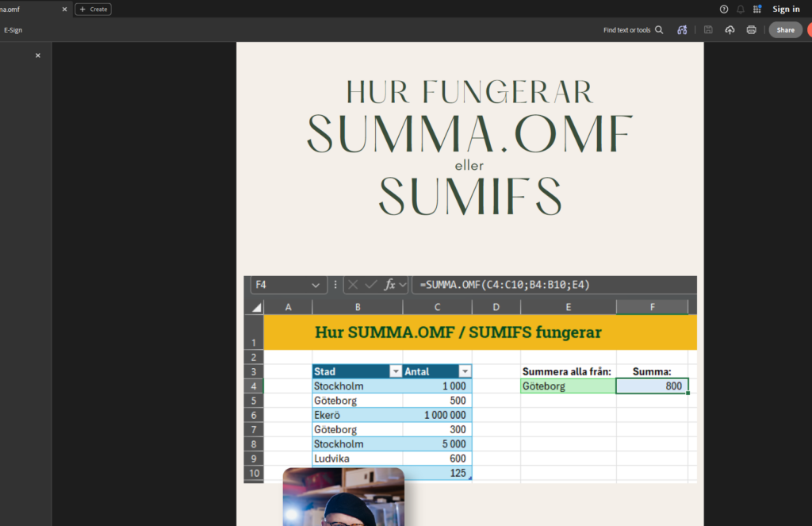Open the E-Sign menu item
812x526 pixels.
tap(13, 30)
